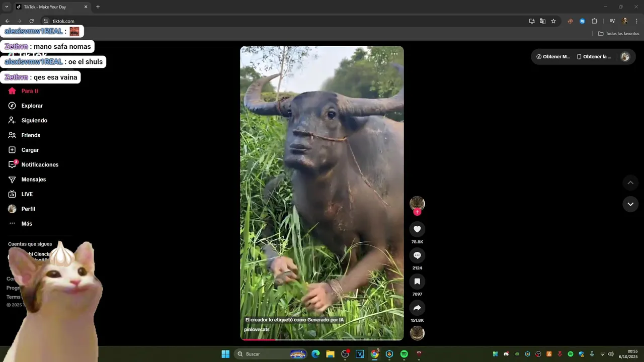
Task: Open the comments on the video
Action: point(417,255)
